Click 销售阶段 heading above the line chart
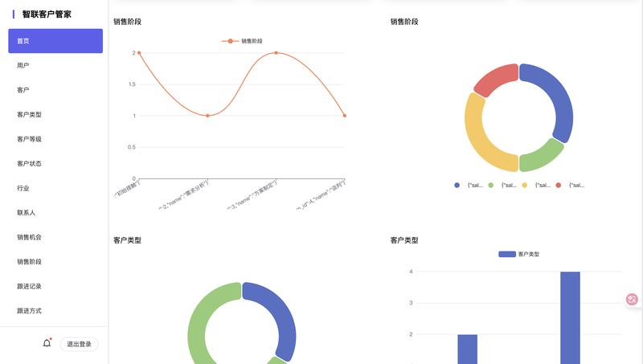This screenshot has height=364, width=643. pyautogui.click(x=128, y=22)
